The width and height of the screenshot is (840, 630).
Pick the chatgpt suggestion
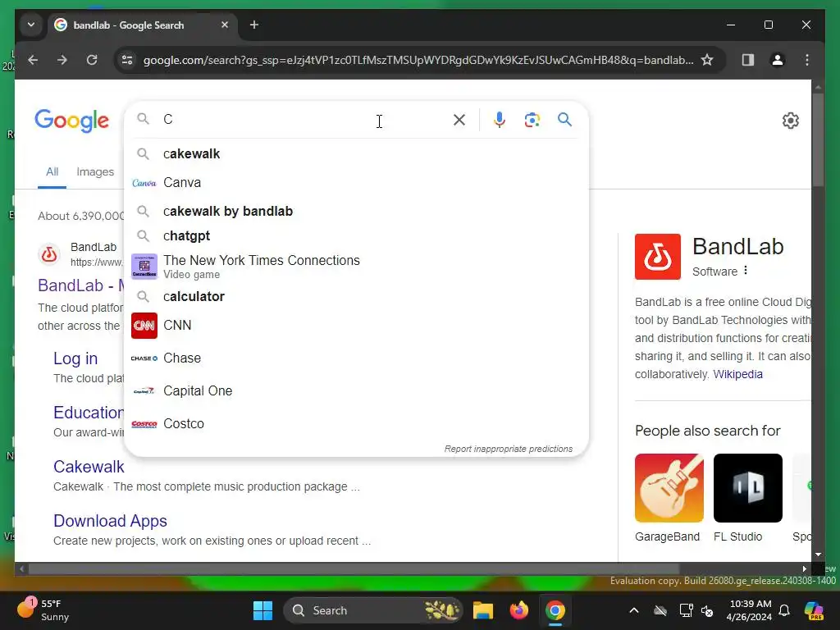(356, 235)
